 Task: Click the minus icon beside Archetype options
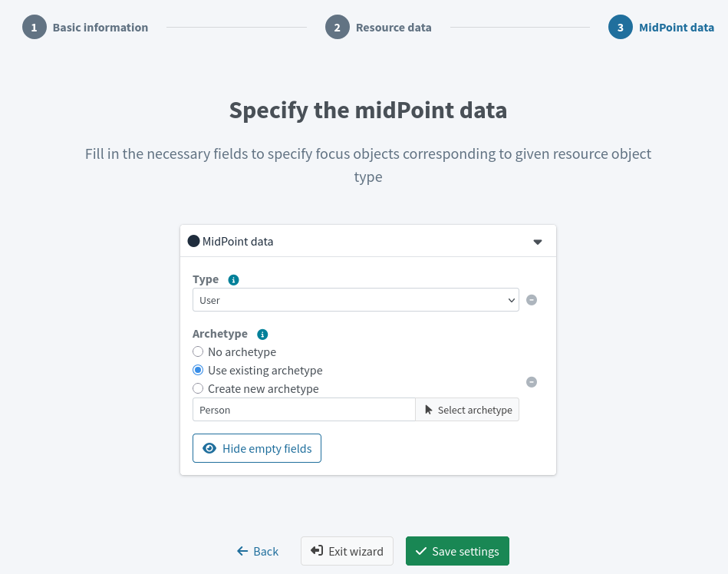[x=532, y=381]
